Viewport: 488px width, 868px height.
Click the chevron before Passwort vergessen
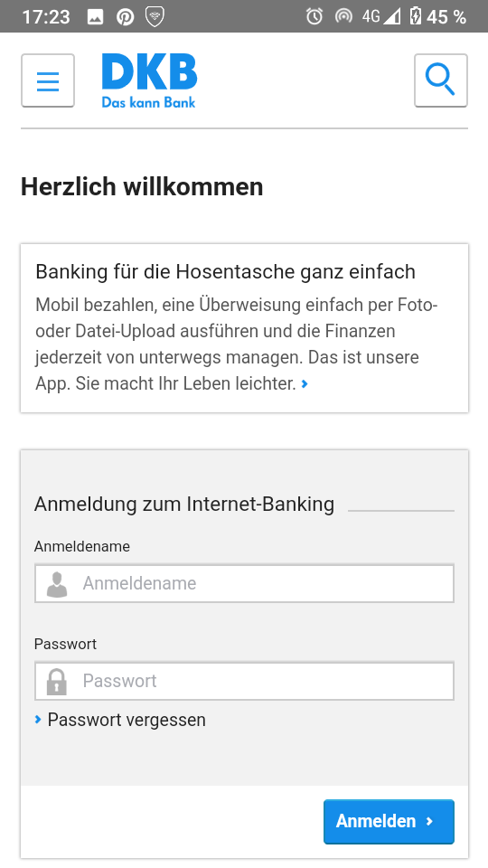pyautogui.click(x=38, y=719)
